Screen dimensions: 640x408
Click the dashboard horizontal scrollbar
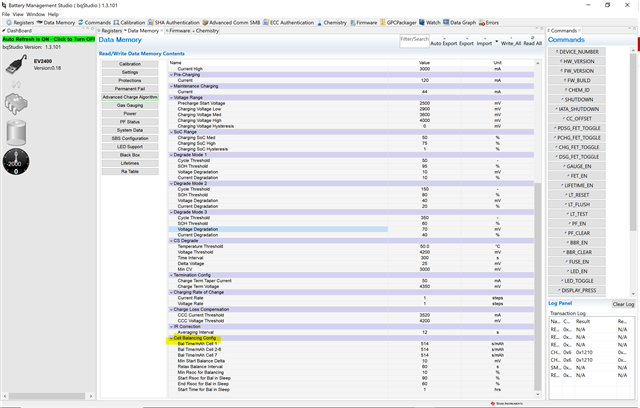click(47, 396)
